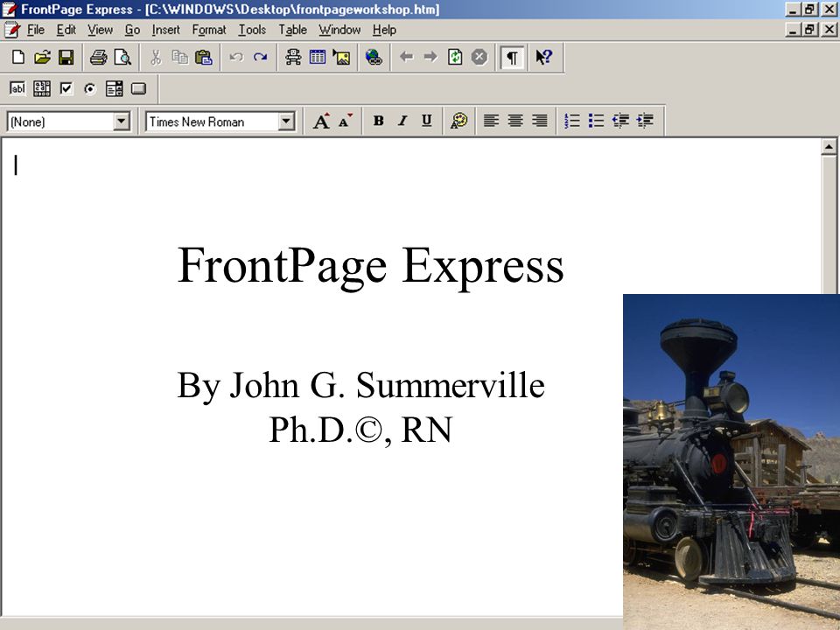The height and width of the screenshot is (630, 840).
Task: Insert an image using the picture icon
Action: 341,57
